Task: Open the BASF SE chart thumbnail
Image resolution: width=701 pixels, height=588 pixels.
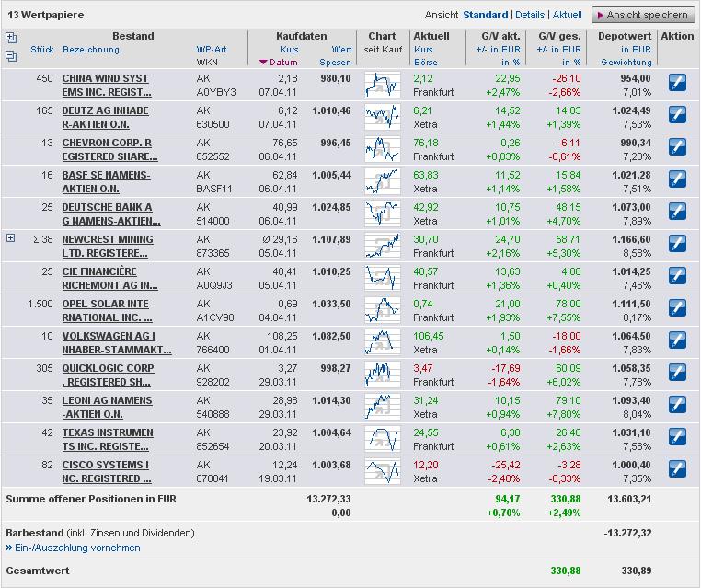Action: pos(382,181)
